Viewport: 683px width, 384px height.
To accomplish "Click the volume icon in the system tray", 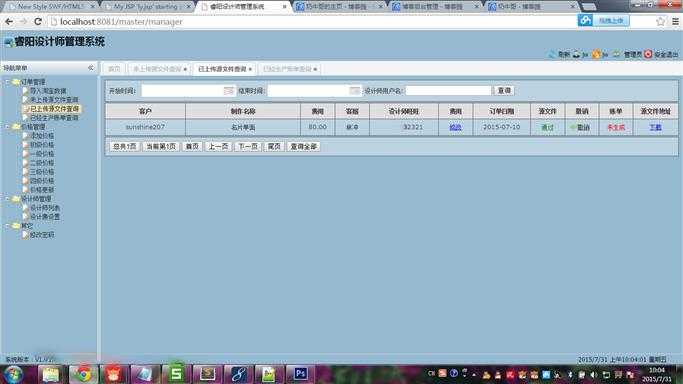I will (x=593, y=374).
